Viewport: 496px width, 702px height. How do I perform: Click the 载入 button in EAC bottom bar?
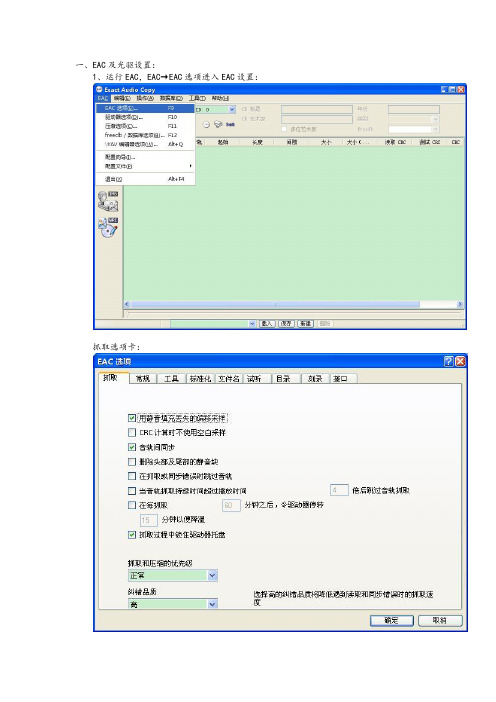coord(267,323)
